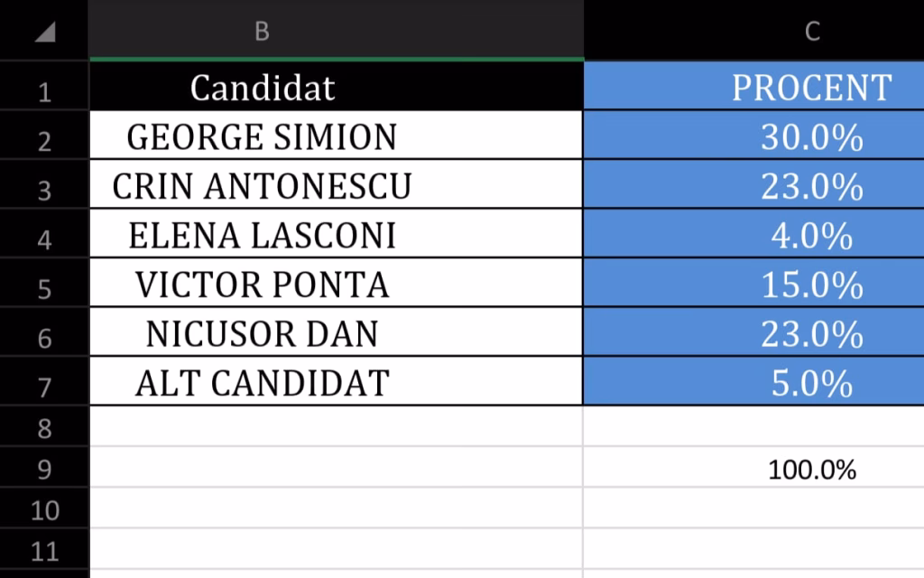Select row 9 header
Screen dimensions: 924x578
(44, 470)
